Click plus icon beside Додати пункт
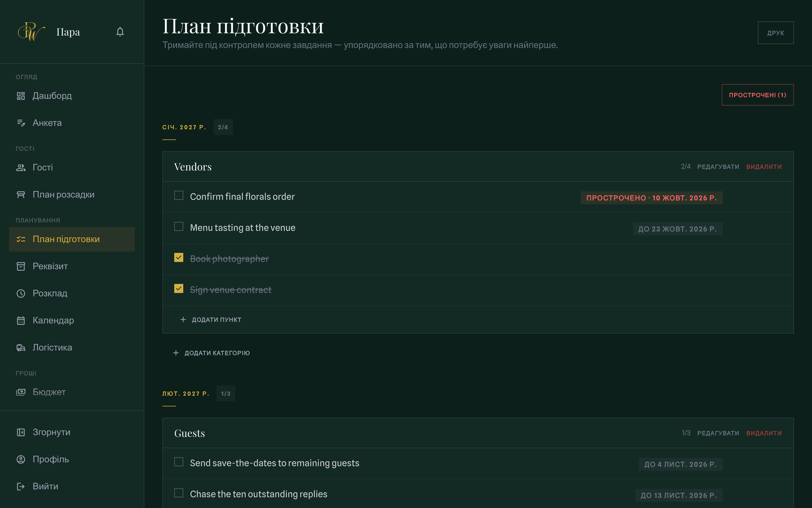 (183, 319)
